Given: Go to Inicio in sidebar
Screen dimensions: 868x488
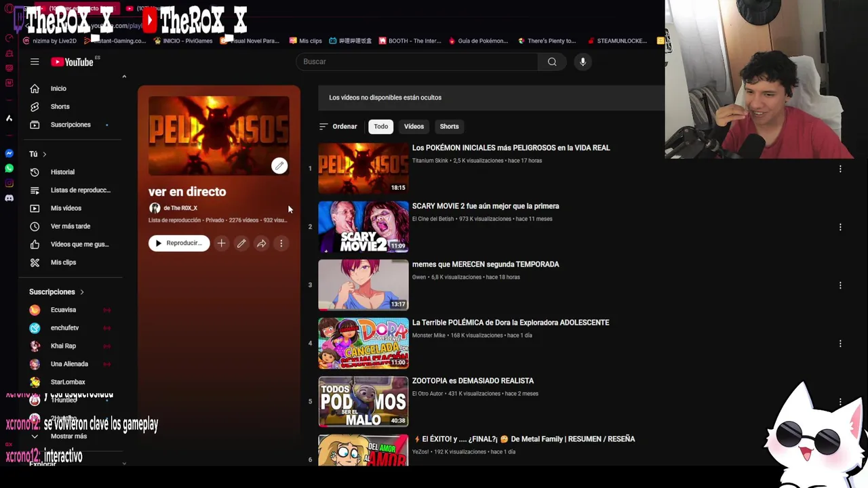Looking at the screenshot, I should tap(58, 89).
